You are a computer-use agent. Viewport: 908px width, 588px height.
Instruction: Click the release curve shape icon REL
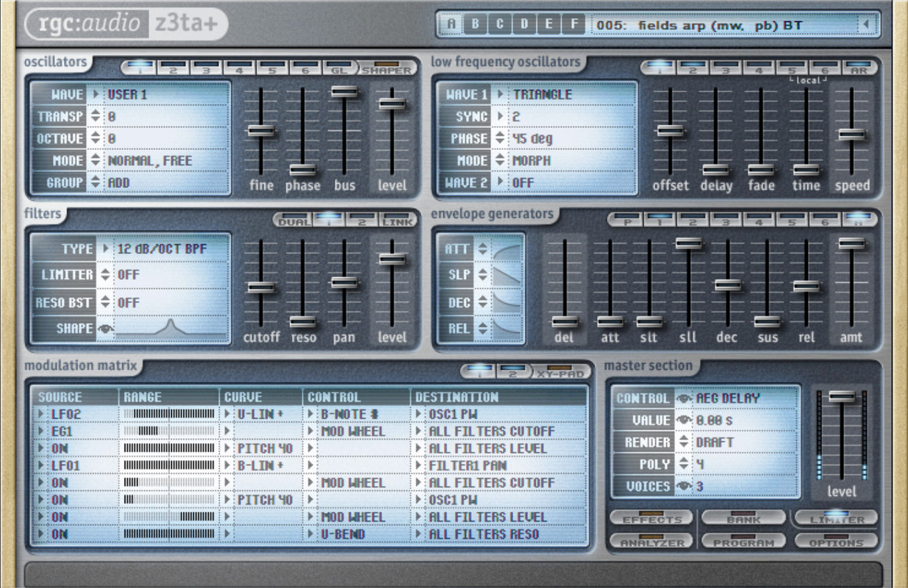click(x=507, y=329)
